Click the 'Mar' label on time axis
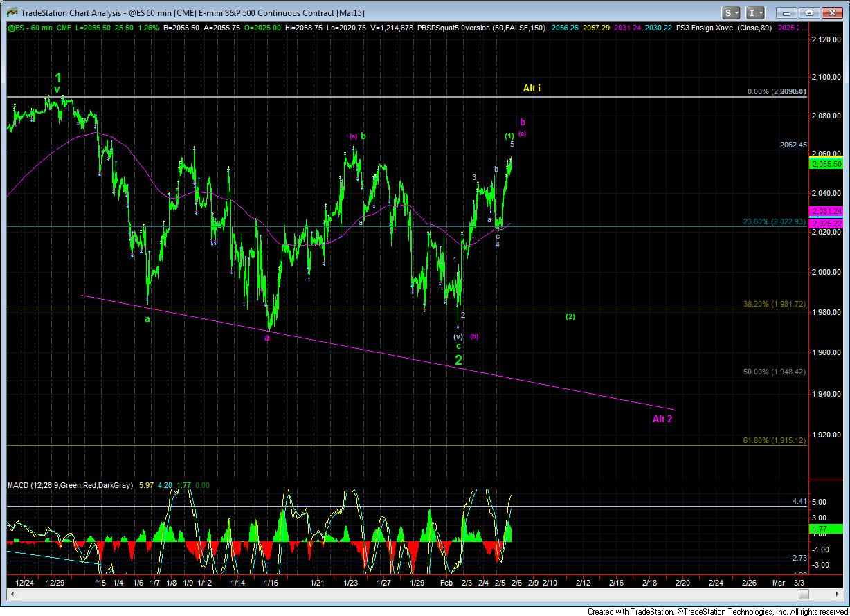850x616 pixels. [x=780, y=584]
